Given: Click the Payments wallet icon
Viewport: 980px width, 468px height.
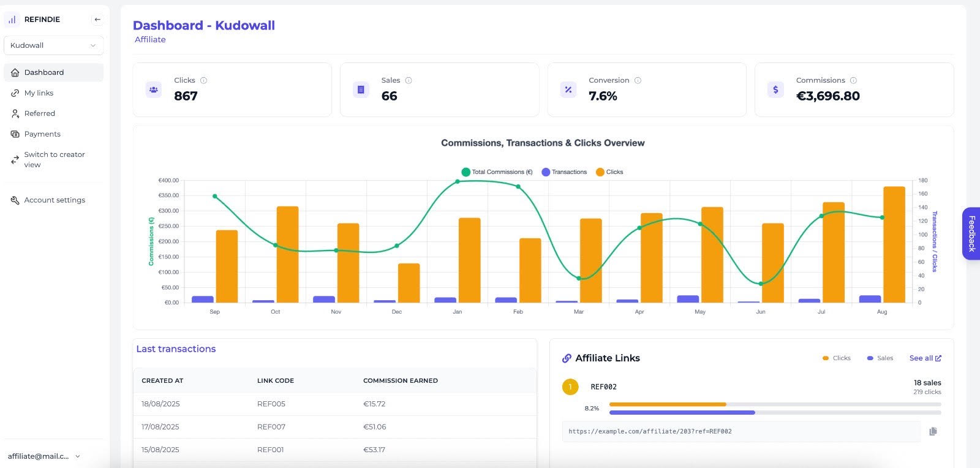Looking at the screenshot, I should click(15, 134).
